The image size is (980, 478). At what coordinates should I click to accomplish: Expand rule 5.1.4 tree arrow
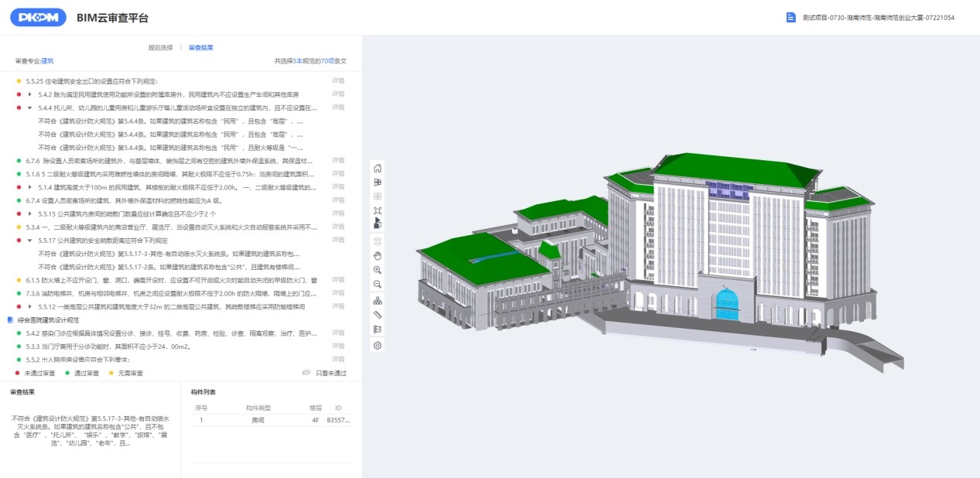pyautogui.click(x=29, y=187)
